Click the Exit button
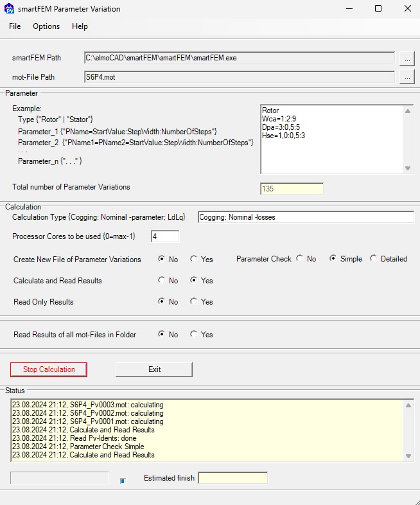This screenshot has width=420, height=505. pyautogui.click(x=154, y=369)
